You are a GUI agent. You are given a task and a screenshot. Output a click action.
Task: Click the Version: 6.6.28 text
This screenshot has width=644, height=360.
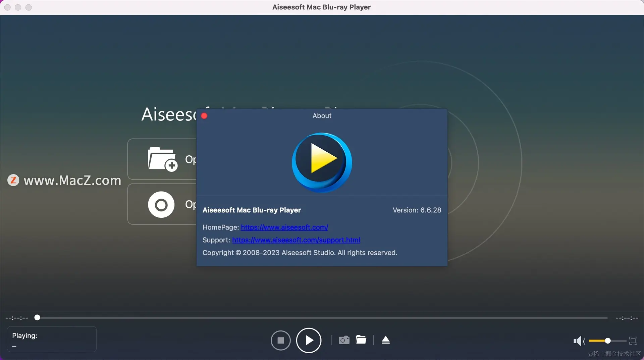click(x=417, y=210)
